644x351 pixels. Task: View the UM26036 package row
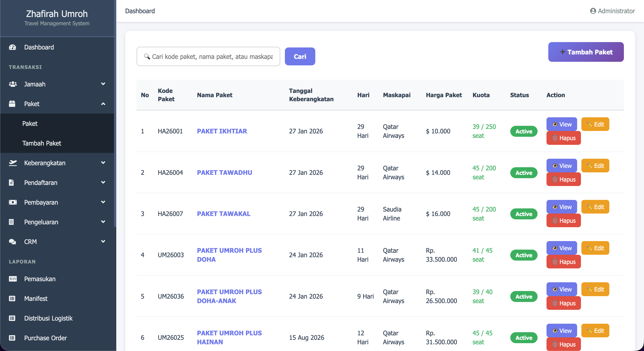pos(561,289)
